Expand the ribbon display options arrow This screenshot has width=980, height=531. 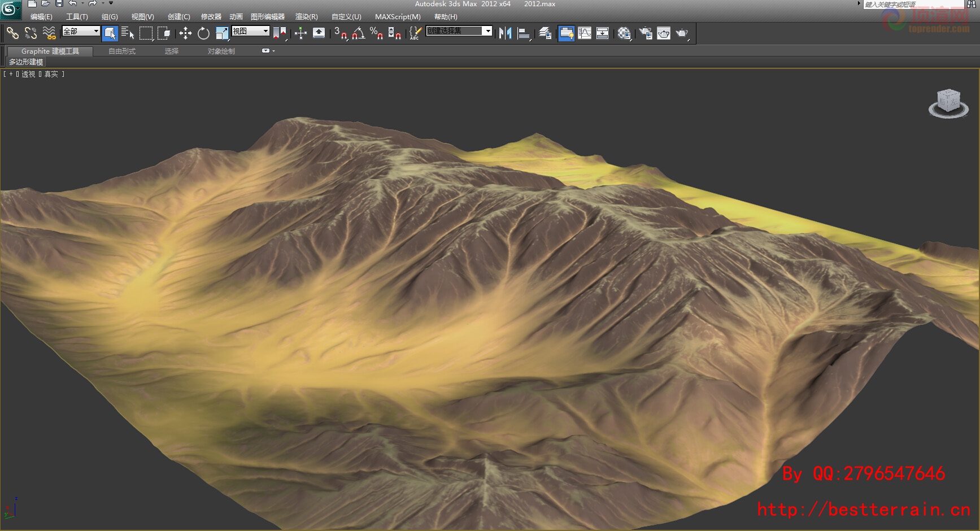[274, 51]
